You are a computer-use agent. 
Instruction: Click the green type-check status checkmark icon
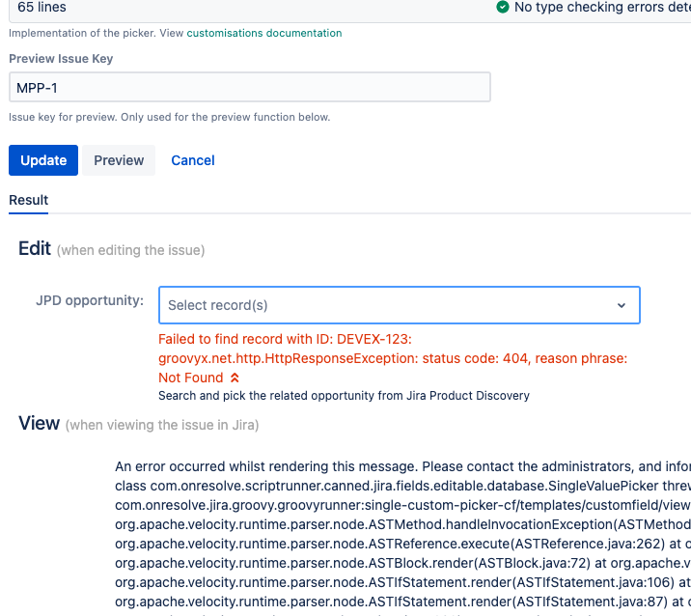(x=503, y=7)
